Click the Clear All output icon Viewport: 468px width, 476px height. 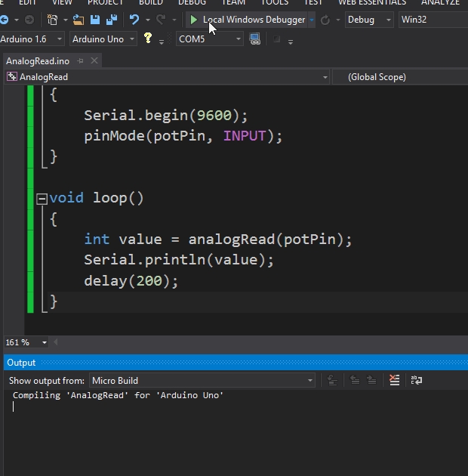(394, 381)
